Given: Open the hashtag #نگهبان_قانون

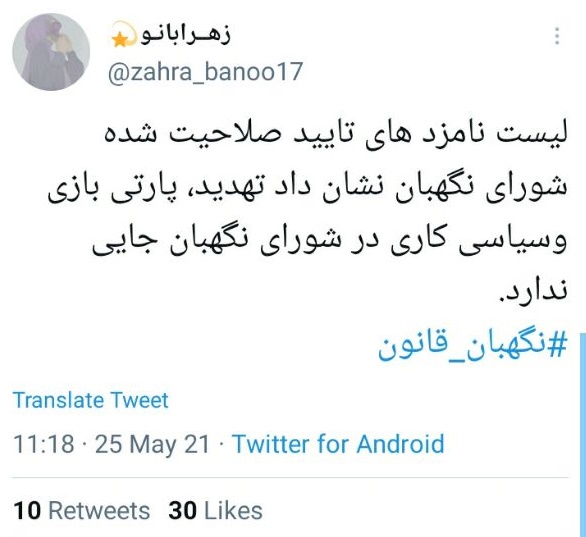Looking at the screenshot, I should [473, 346].
